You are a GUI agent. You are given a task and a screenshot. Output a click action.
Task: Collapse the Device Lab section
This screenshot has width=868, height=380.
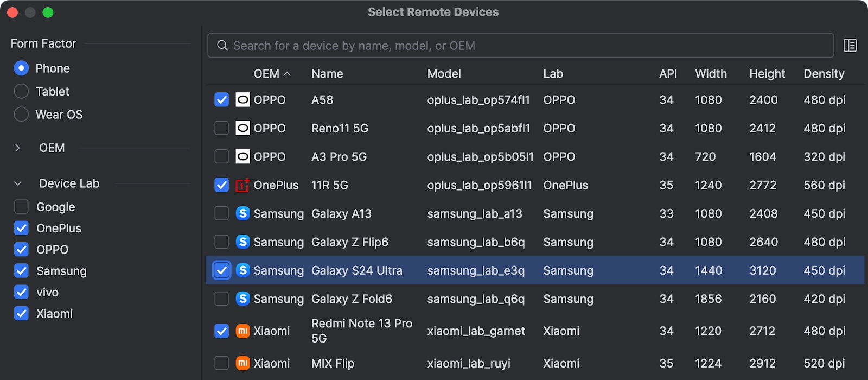(x=17, y=183)
